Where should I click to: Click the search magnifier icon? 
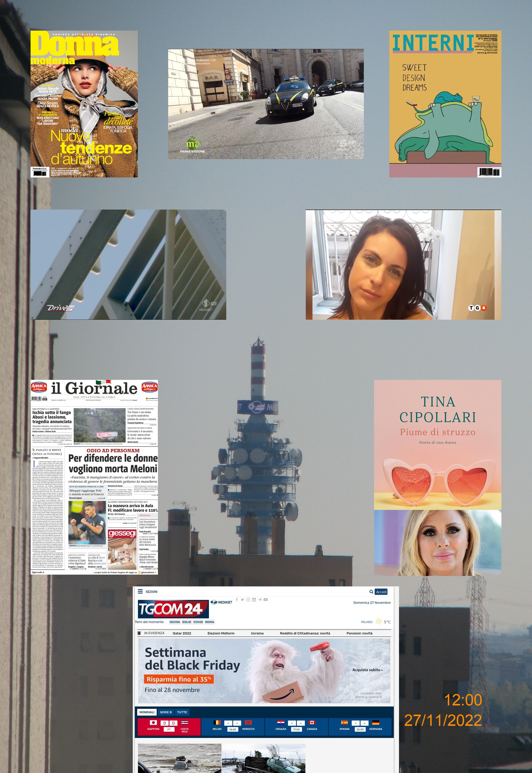[371, 592]
